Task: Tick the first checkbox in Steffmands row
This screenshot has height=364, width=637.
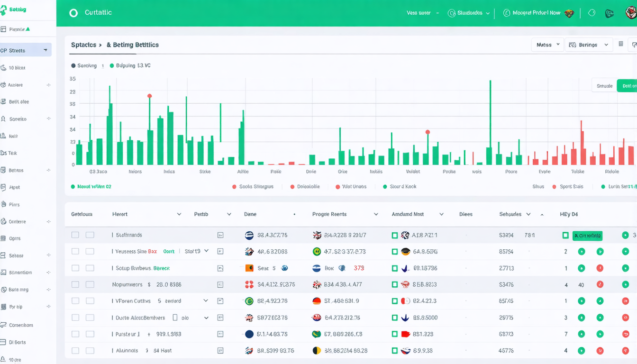Action: 75,235
